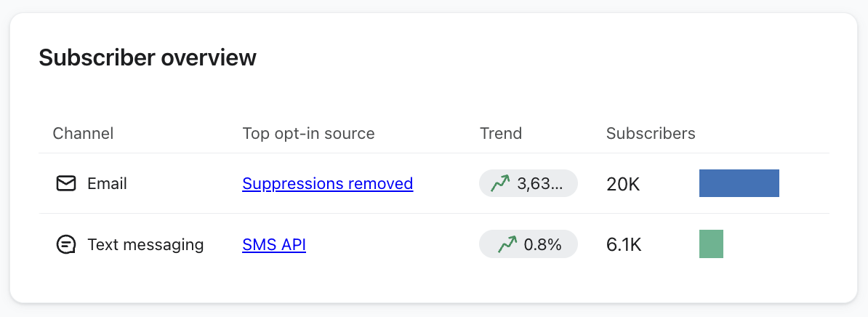868x317 pixels.
Task: Click the truncated 3,63... trend value
Action: coord(539,184)
